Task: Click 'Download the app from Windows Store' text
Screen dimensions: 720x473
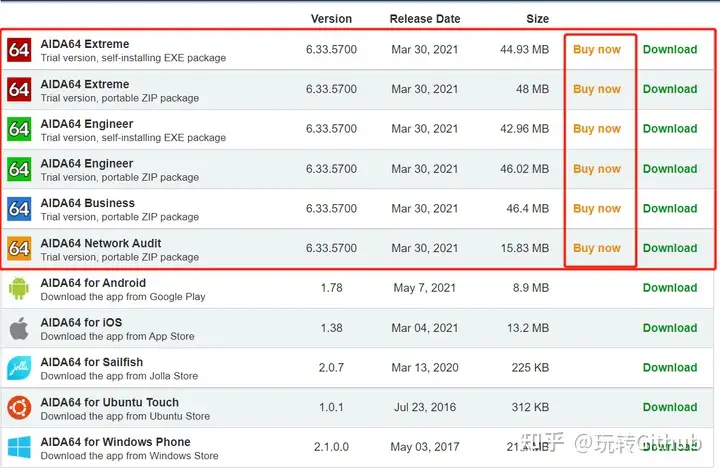Action: (x=129, y=456)
